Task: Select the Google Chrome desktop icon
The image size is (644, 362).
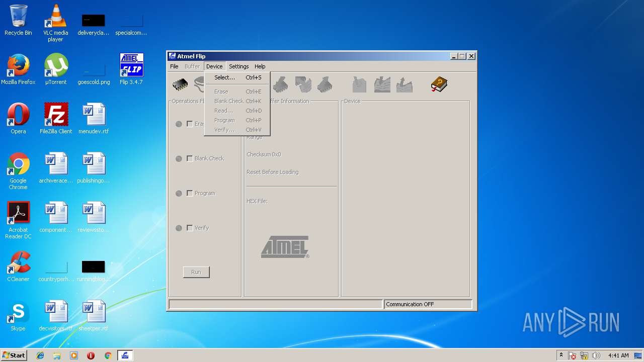Action: [x=18, y=171]
